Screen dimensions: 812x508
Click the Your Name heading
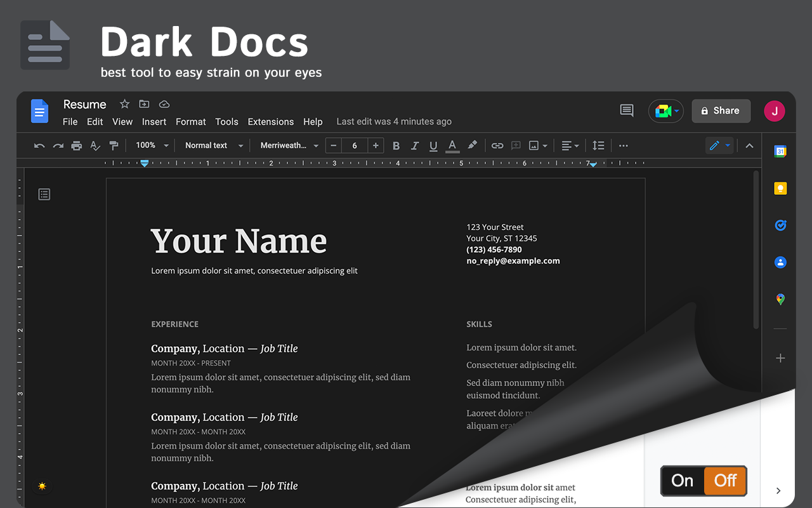tap(239, 241)
